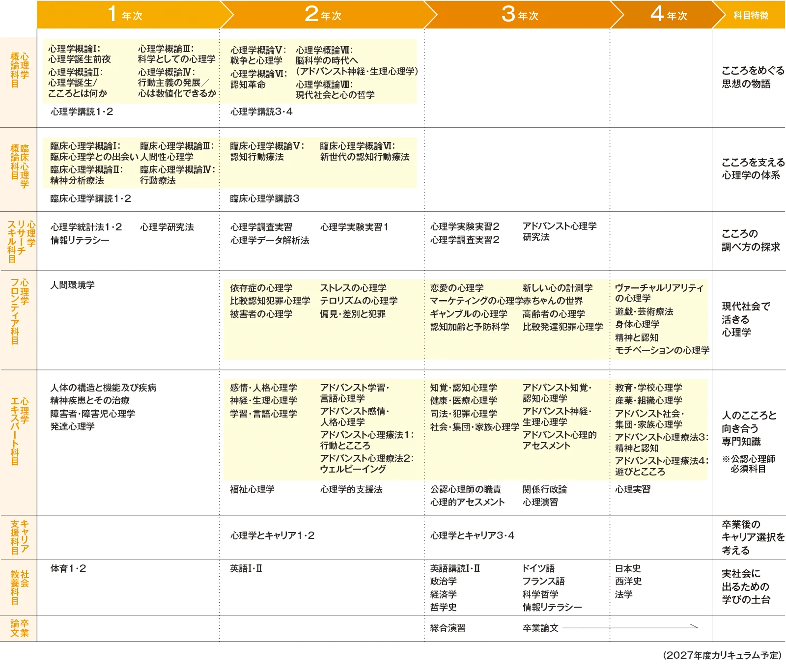Screen dimensions: 786x672
Task: Select 心理学データ解析法 in second year
Action: pyautogui.click(x=270, y=240)
